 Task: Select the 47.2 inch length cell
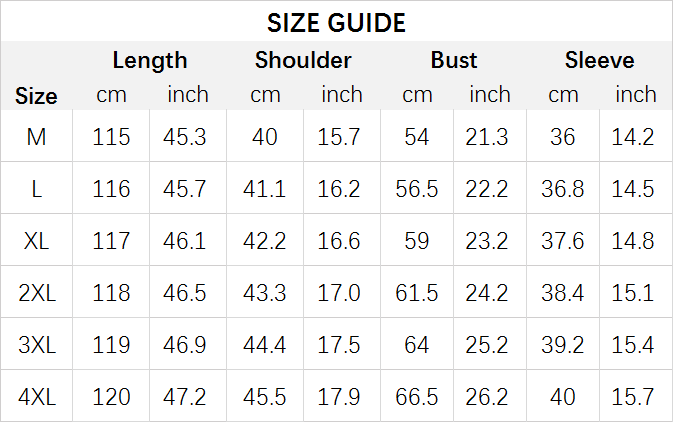(x=184, y=397)
